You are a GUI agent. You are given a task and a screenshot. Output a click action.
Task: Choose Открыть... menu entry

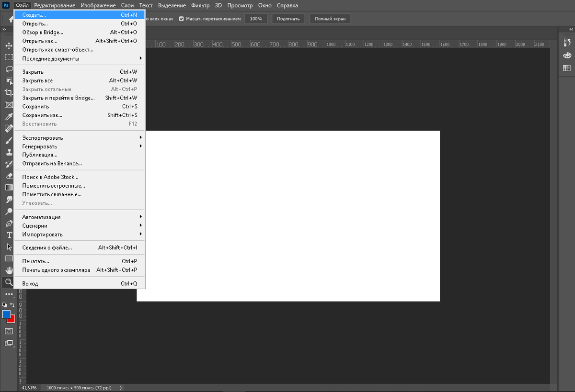(79, 23)
